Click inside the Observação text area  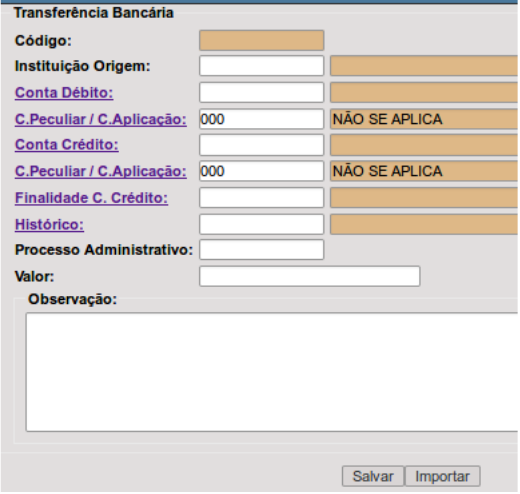(273, 372)
